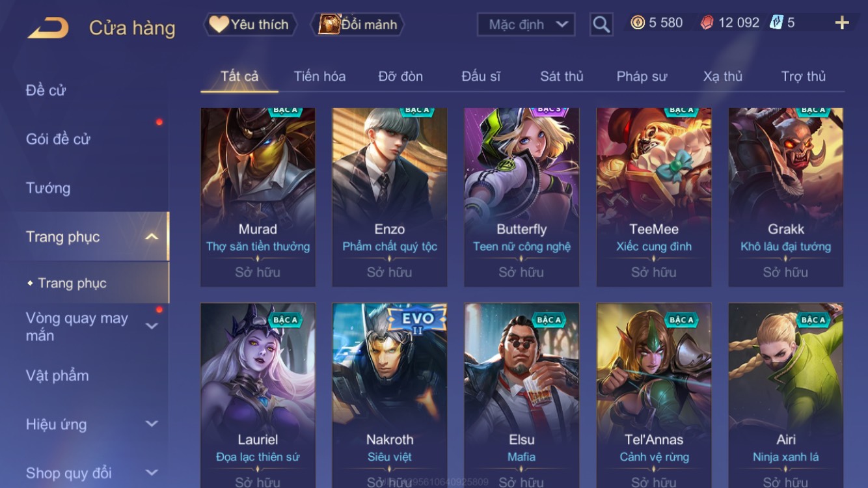Select the Pháp sư tab

[x=642, y=76]
